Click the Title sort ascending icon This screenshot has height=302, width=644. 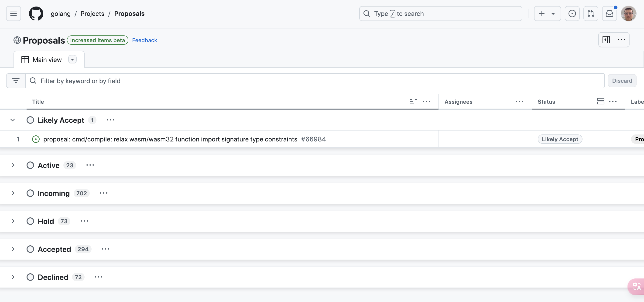point(414,101)
